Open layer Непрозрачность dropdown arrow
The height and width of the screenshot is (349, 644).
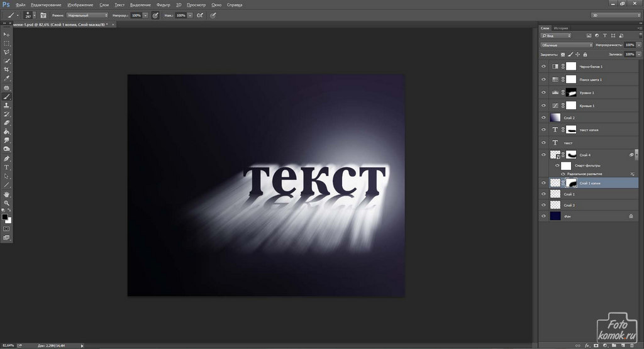coord(639,45)
